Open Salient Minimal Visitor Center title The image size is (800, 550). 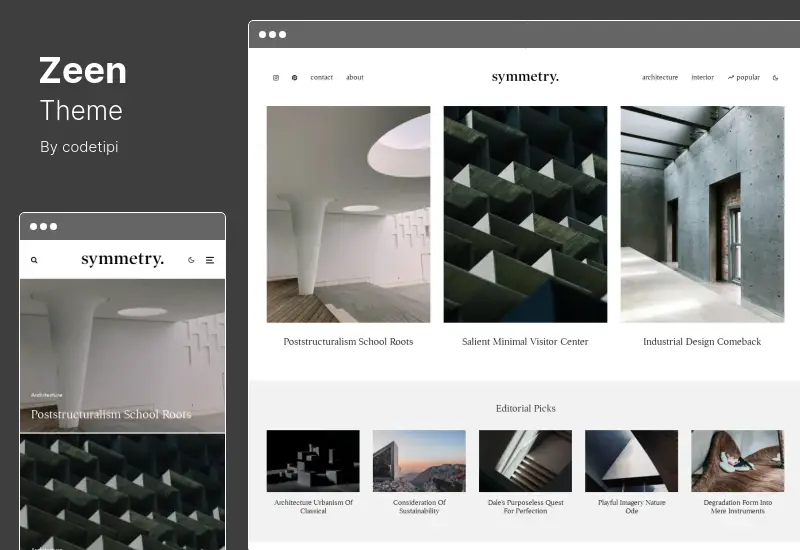pyautogui.click(x=525, y=341)
